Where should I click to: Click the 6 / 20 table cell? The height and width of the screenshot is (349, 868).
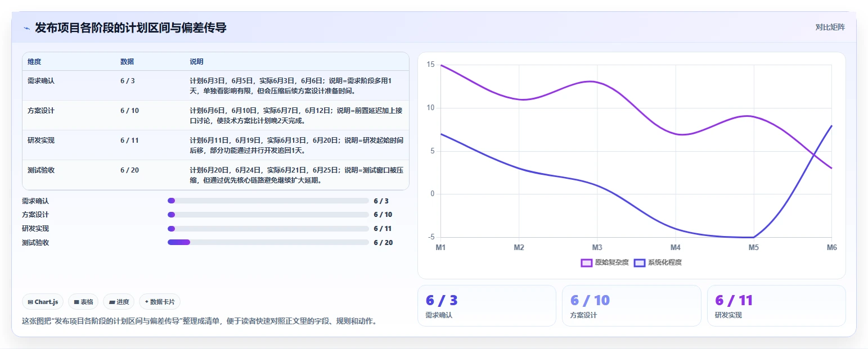pos(129,170)
